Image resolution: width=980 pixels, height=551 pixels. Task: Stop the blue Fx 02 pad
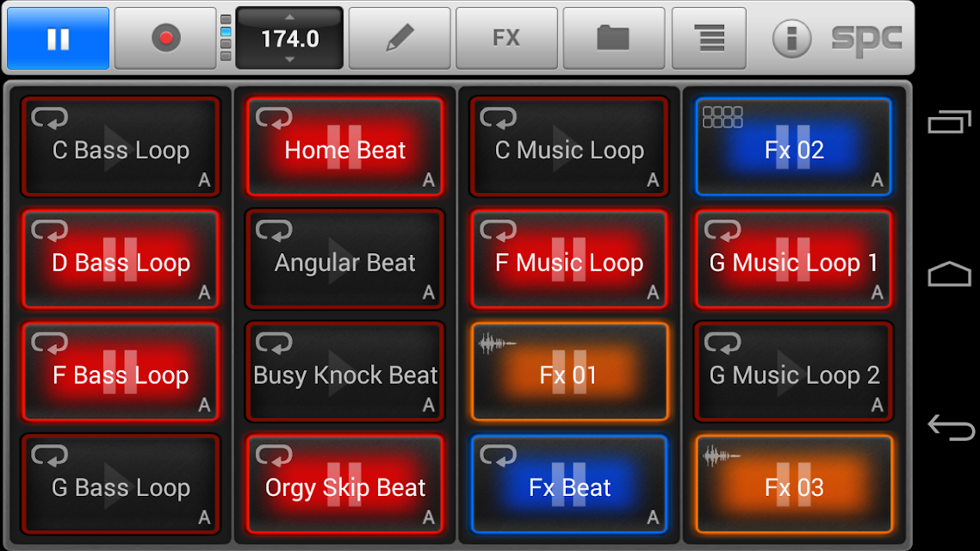point(794,147)
